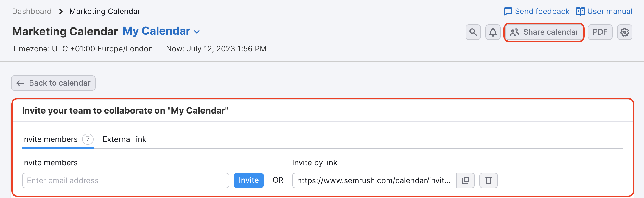Click the invite link URL field

coord(374,180)
